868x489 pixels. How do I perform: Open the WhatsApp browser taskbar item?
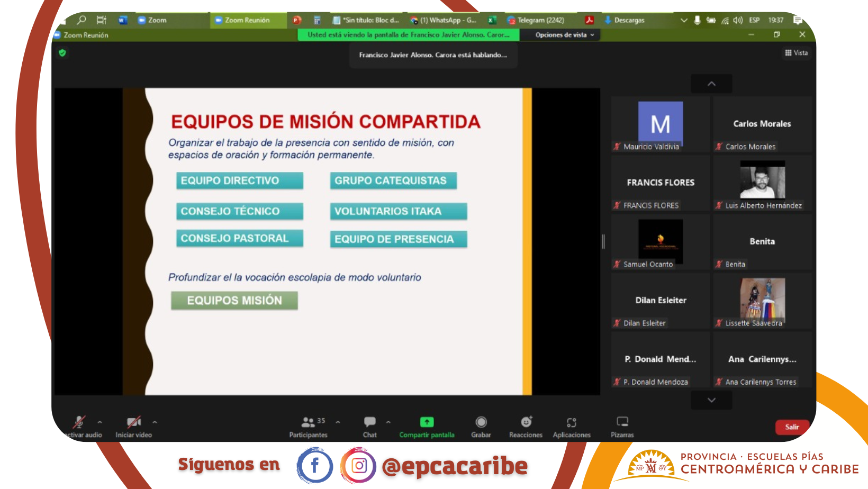point(444,20)
